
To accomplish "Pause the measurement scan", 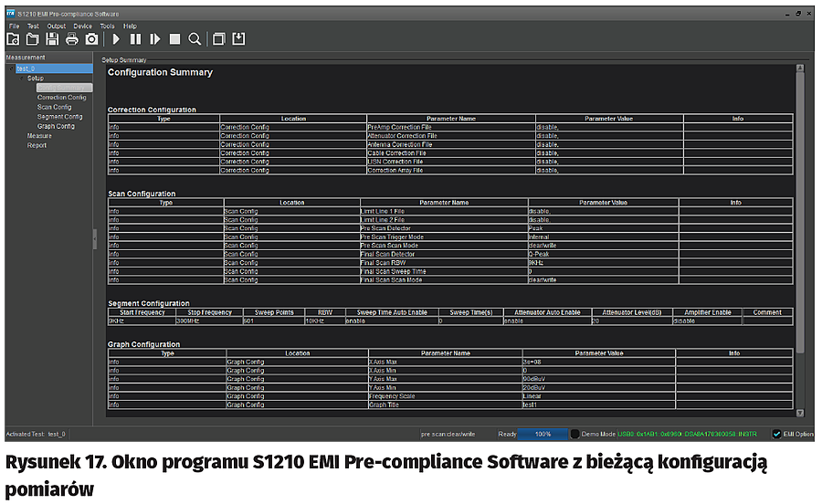I will click(x=135, y=39).
